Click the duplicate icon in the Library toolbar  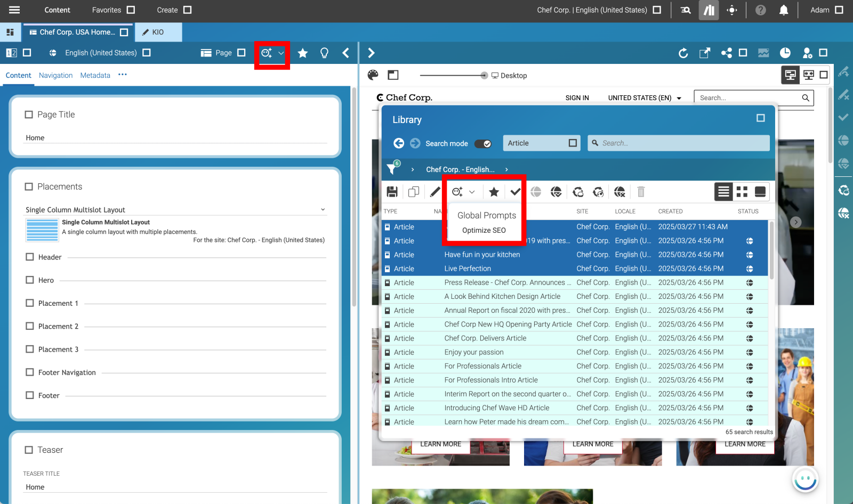tap(413, 191)
